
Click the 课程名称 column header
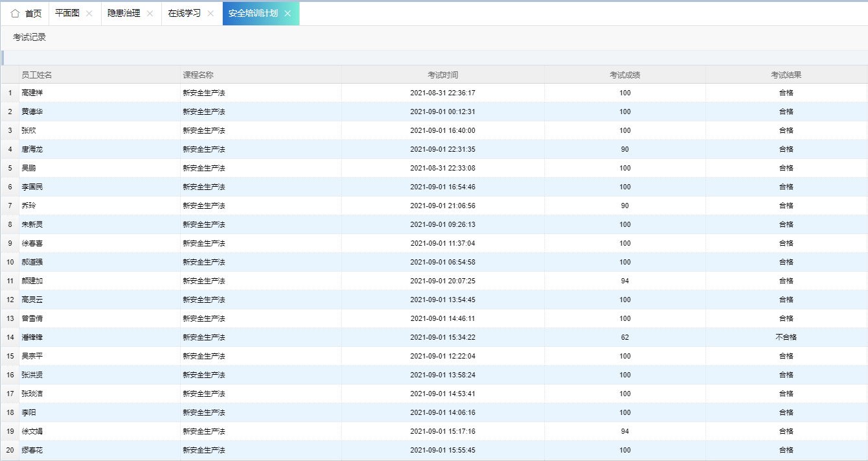point(198,75)
